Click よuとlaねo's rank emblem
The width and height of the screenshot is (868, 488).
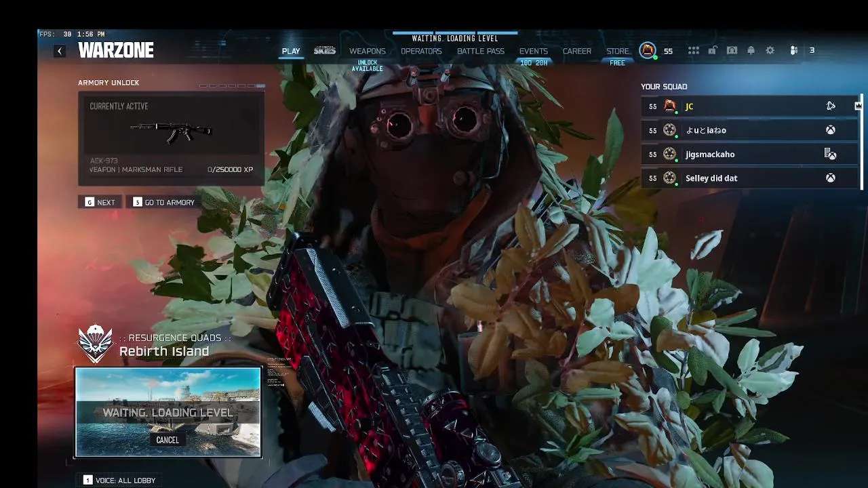click(x=670, y=130)
